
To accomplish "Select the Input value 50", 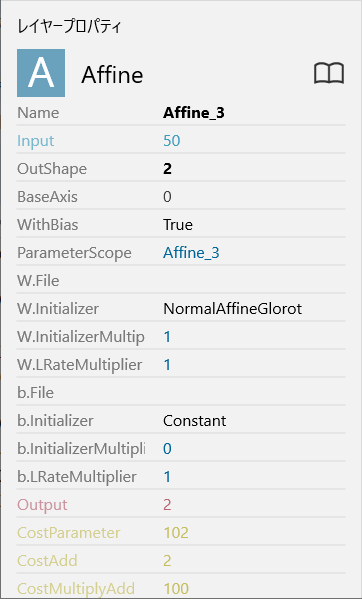I will tap(171, 141).
